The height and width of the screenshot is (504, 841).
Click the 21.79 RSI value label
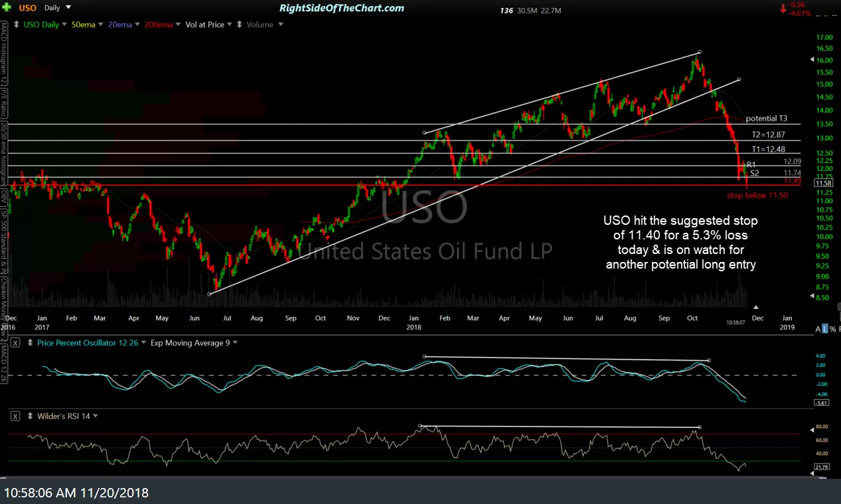click(824, 468)
